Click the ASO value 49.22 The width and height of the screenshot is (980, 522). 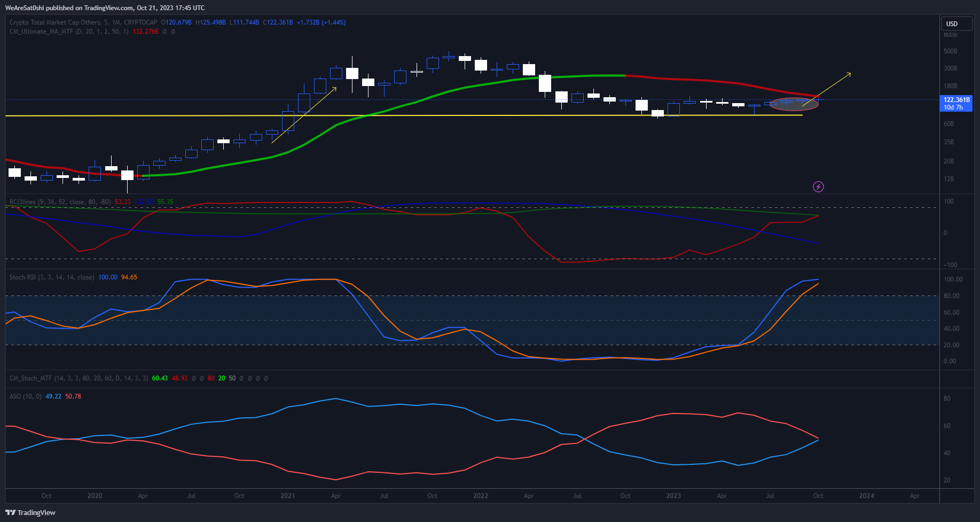click(53, 396)
